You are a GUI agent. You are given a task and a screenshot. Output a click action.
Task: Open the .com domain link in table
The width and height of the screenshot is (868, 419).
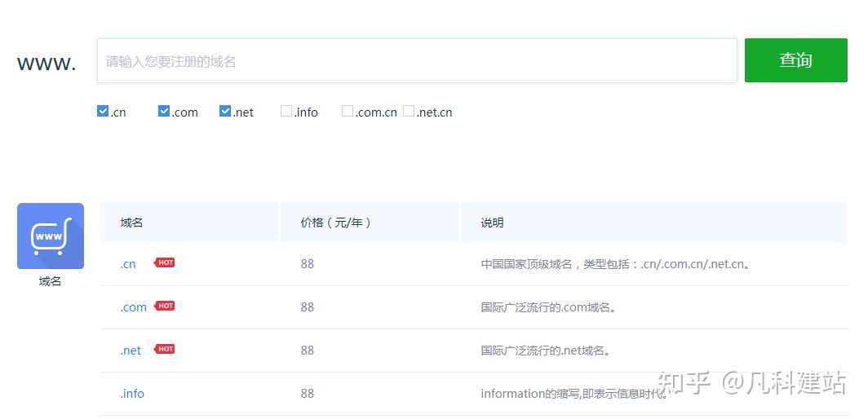pyautogui.click(x=134, y=307)
